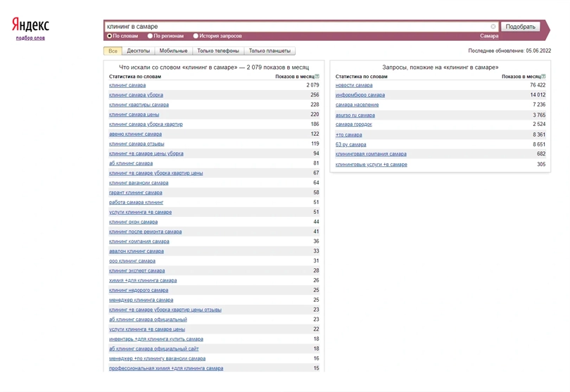Switch to the Десктопы tab
This screenshot has width=570, height=392.
[138, 51]
